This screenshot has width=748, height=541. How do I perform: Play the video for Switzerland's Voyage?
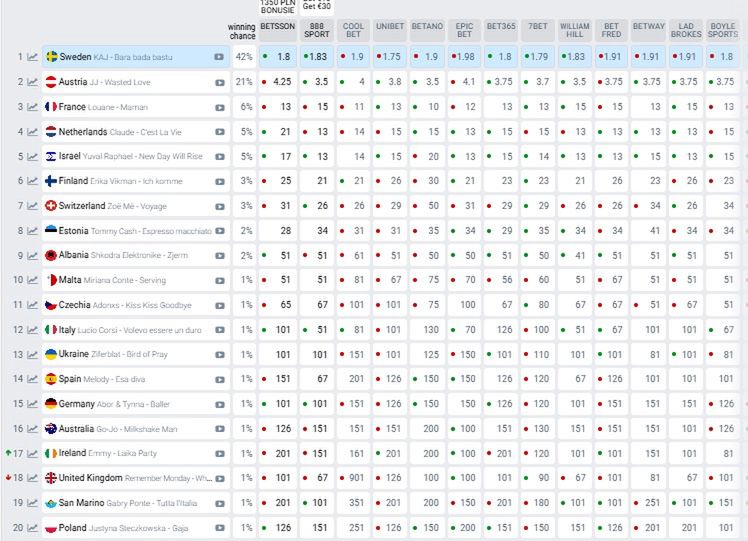tap(219, 206)
